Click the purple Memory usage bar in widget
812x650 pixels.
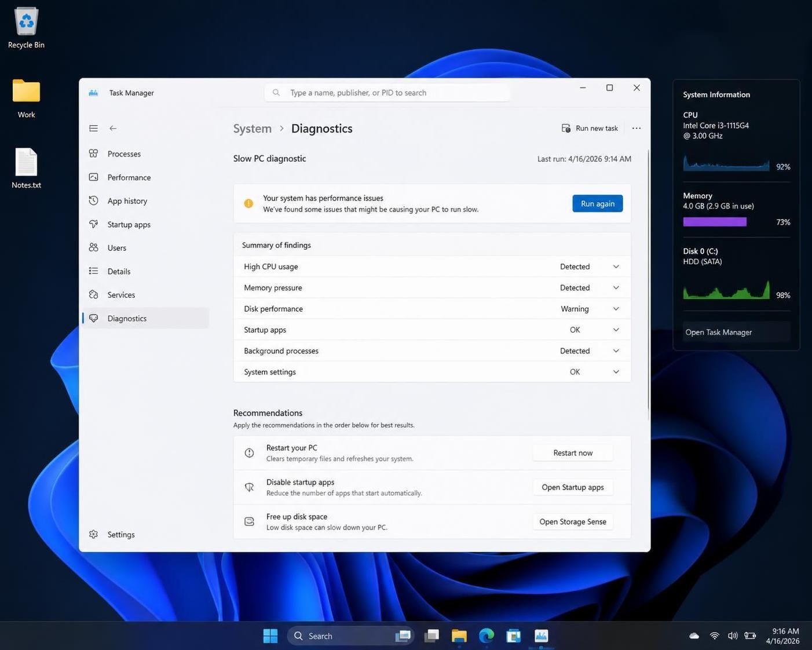click(715, 222)
